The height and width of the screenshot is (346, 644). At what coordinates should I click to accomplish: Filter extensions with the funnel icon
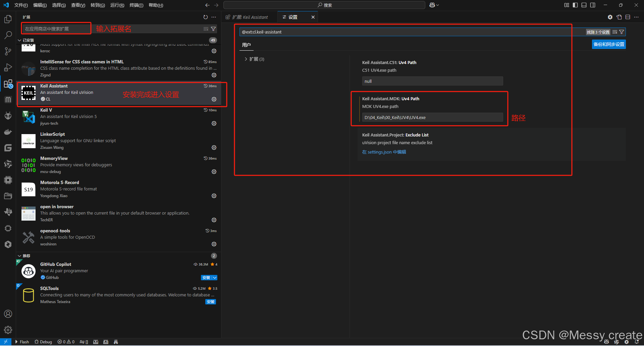pos(213,29)
